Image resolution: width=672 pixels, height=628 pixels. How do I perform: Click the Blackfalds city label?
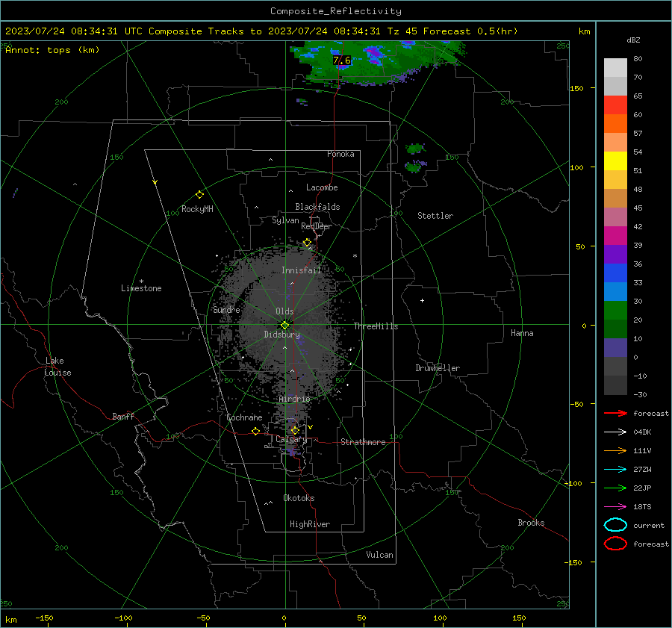click(317, 207)
